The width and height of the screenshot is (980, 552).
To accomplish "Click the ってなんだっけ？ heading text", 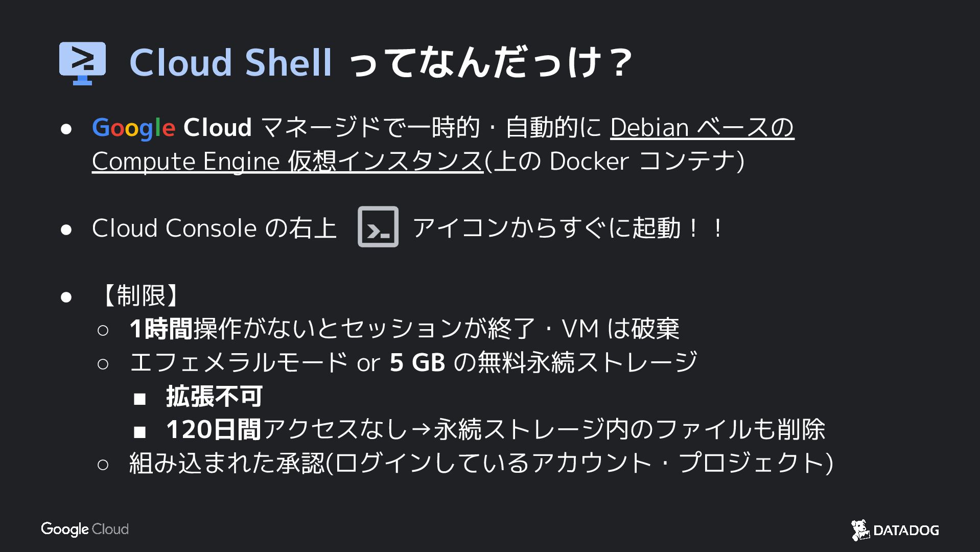I will tap(491, 63).
